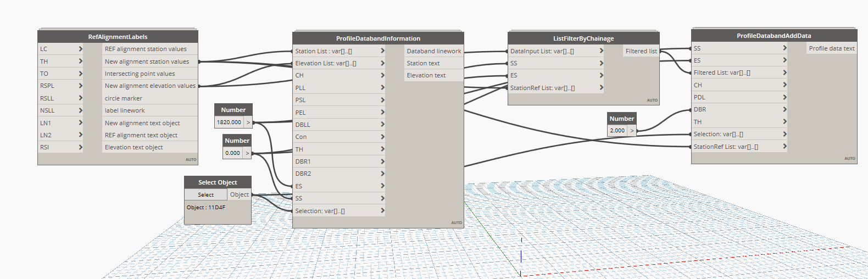Click the RSI port chevron
The image size is (868, 279).
click(80, 147)
